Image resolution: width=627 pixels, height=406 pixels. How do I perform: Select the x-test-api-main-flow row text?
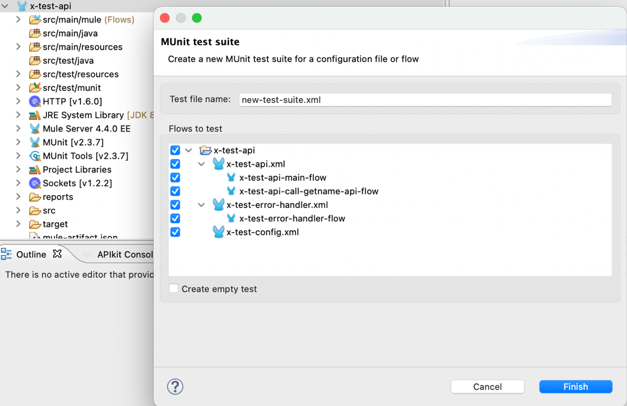click(x=283, y=178)
